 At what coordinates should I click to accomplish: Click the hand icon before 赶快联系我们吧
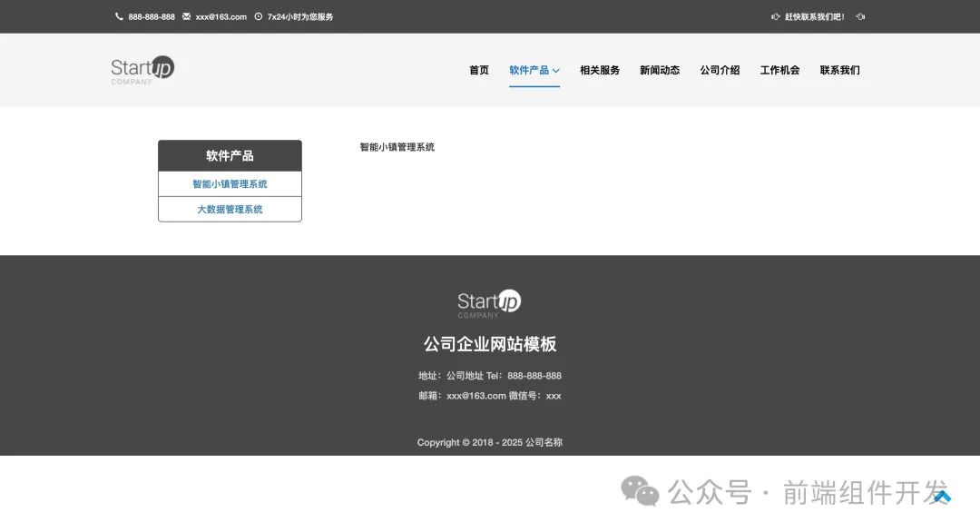coord(773,16)
